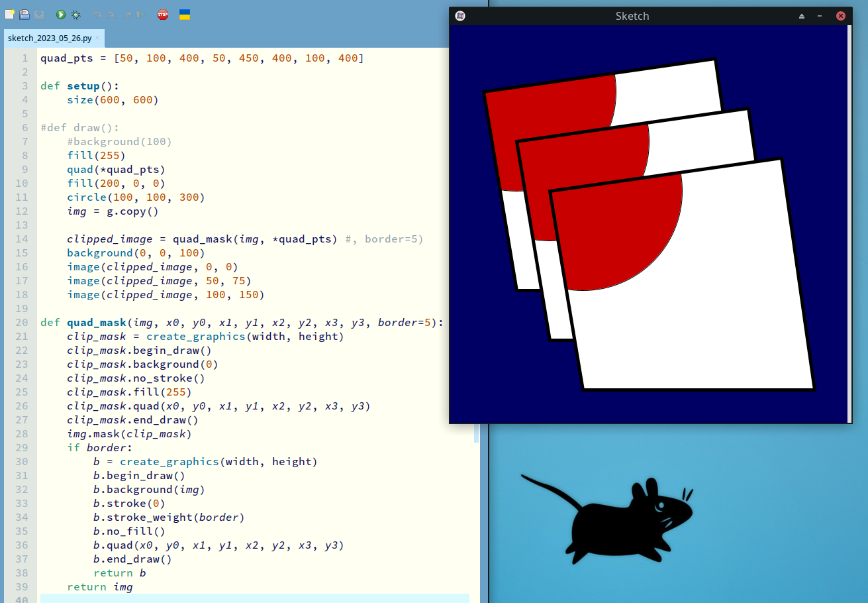Stop the running sketch with the red STOP icon
This screenshot has width=868, height=603.
pyautogui.click(x=163, y=15)
